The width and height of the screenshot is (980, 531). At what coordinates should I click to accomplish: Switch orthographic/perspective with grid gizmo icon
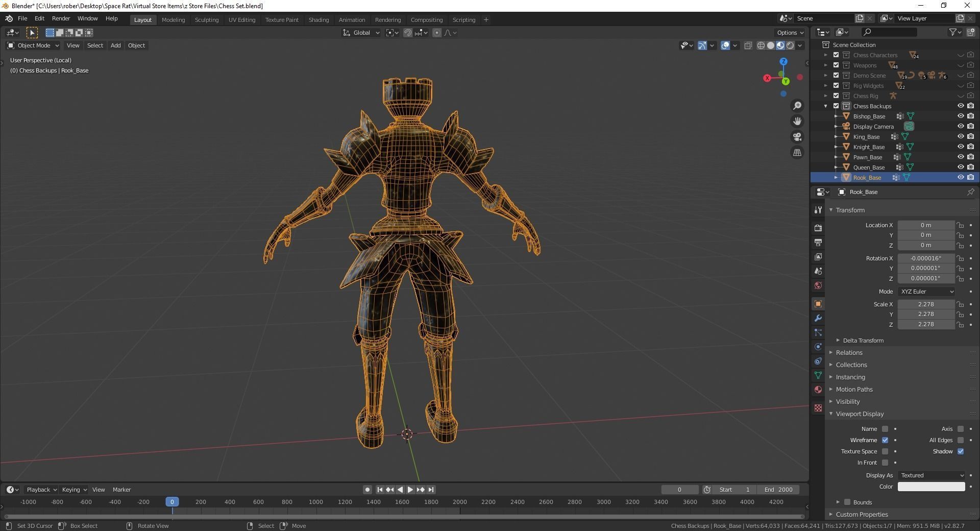797,153
